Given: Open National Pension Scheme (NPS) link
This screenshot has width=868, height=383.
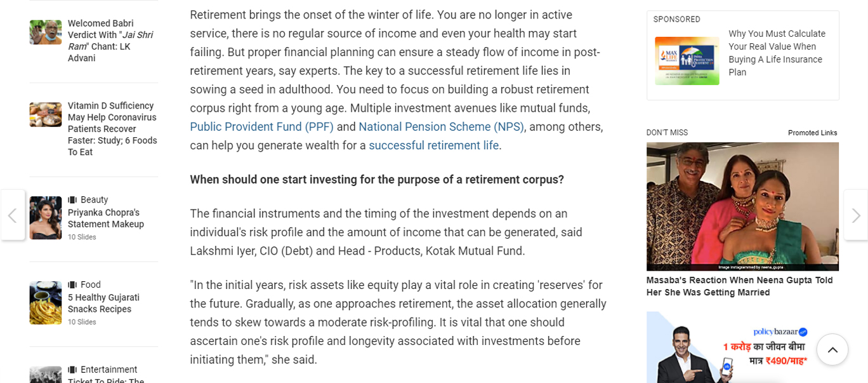Looking at the screenshot, I should pyautogui.click(x=441, y=127).
